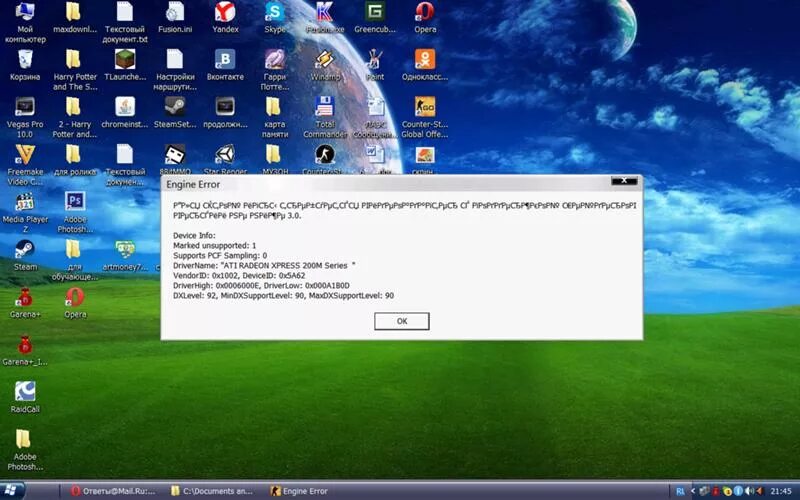Switch to Ответы@Mail.Ru taskbar window
Image resolution: width=800 pixels, height=500 pixels.
click(x=113, y=491)
